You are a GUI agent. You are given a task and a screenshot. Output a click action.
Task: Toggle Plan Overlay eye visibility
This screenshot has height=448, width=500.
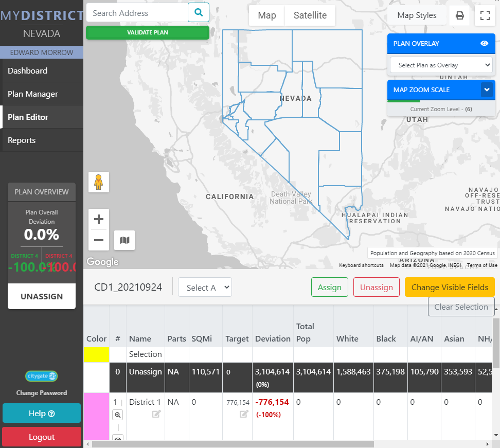(484, 44)
